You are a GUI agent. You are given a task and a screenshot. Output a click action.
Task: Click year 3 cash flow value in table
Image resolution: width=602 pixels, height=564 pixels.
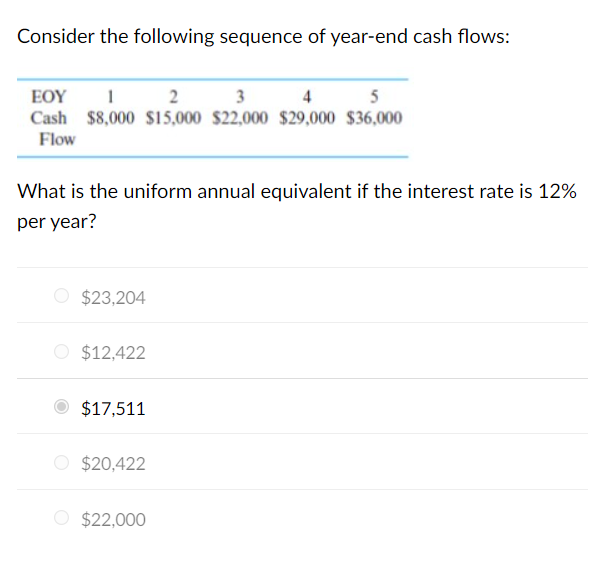(240, 118)
